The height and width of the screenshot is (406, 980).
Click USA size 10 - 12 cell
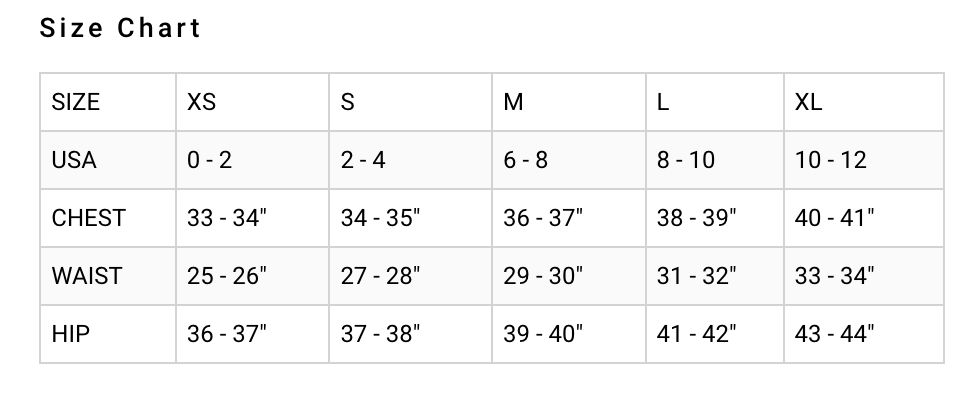pos(830,160)
